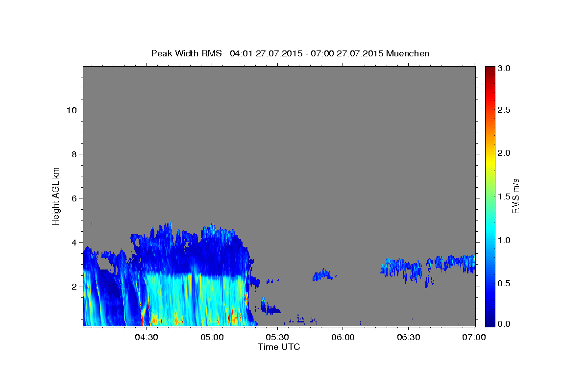This screenshot has height=392, width=588.
Task: Click the colorbar value 0.5
Action: point(504,283)
